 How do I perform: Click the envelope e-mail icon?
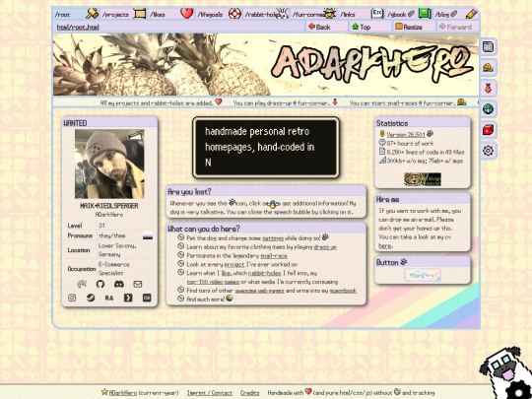(x=137, y=284)
